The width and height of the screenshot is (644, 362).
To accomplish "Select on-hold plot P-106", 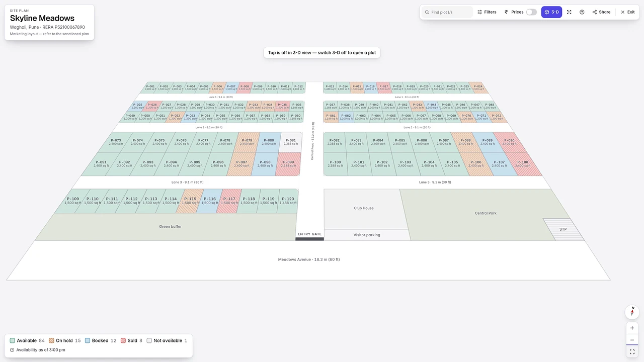I will click(475, 164).
